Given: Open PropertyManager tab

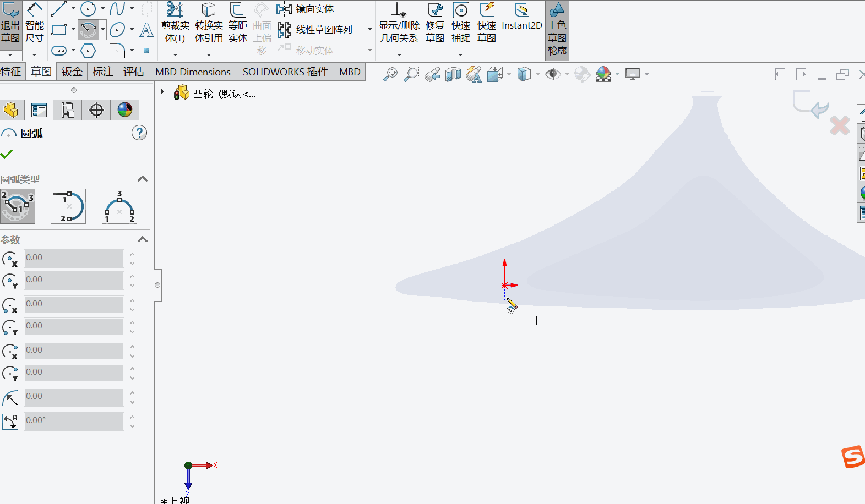Looking at the screenshot, I should pyautogui.click(x=39, y=110).
